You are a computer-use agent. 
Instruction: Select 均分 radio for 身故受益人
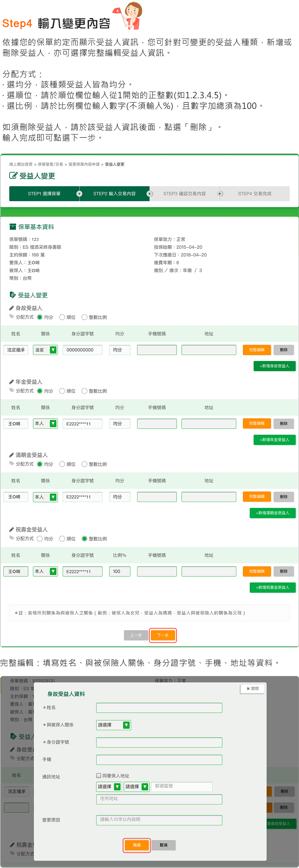coord(40,317)
